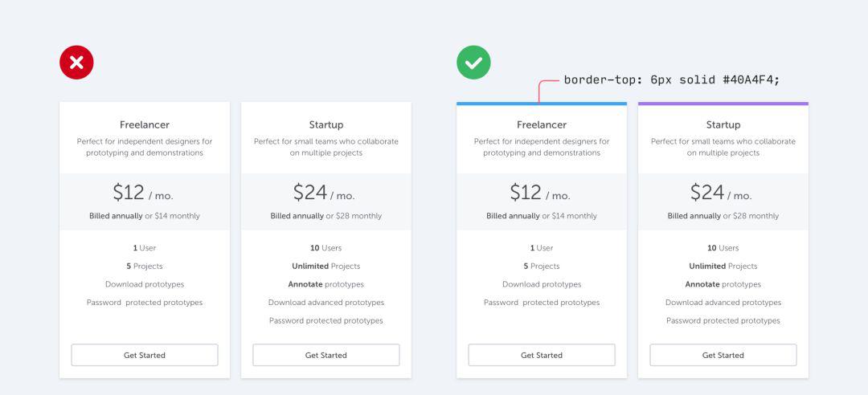Click the $12 price on blue-bordered card
Image resolution: width=868 pixels, height=395 pixels.
527,193
